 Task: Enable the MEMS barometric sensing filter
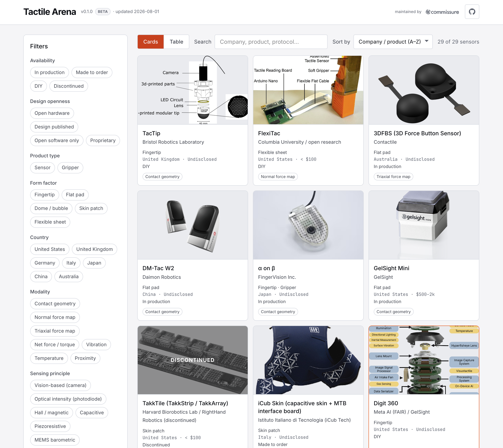[55, 440]
